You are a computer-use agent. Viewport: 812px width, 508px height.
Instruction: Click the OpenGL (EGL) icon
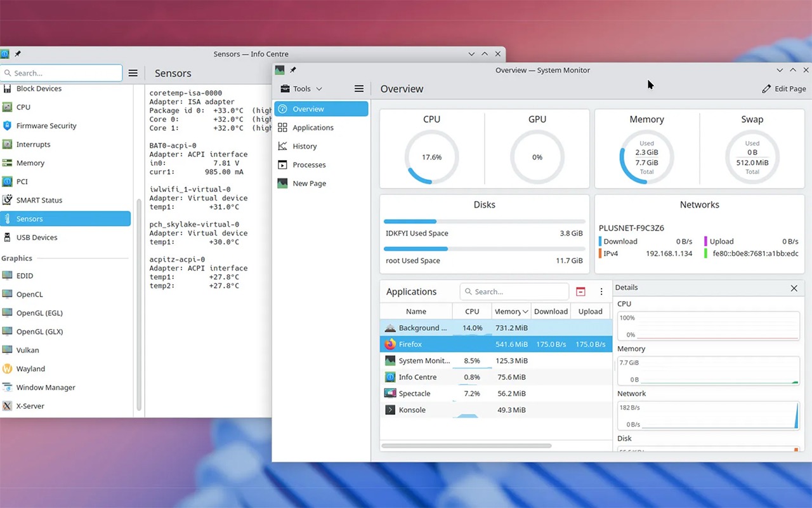7,313
